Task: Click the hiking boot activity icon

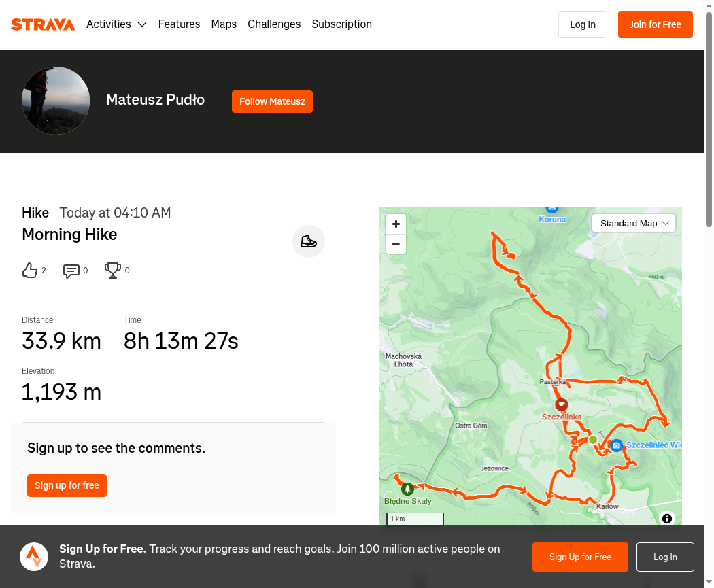Action: point(308,241)
